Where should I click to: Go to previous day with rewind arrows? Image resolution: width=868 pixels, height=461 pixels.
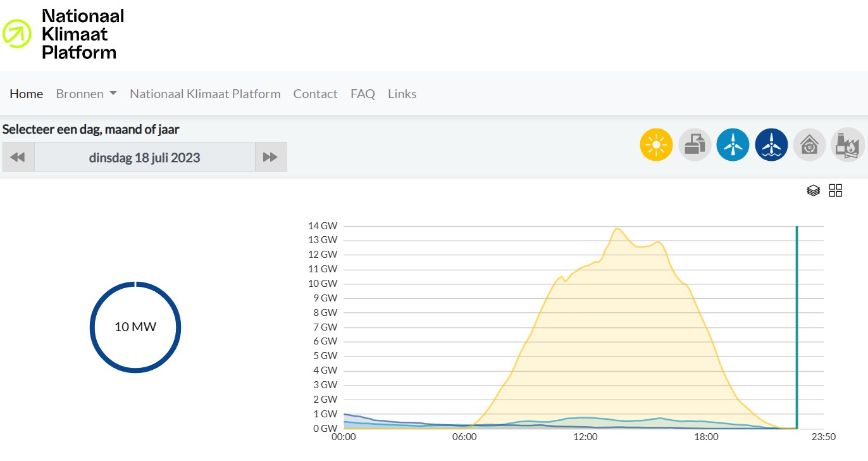tap(18, 157)
